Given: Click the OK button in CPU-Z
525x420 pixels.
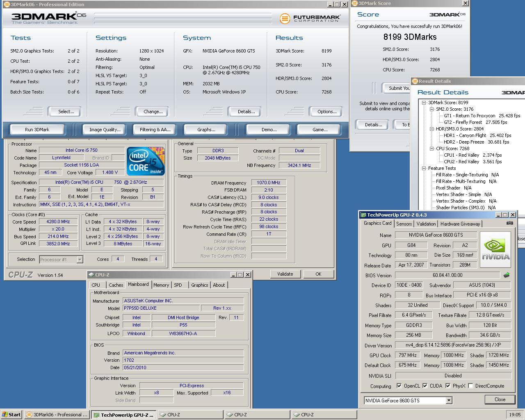Looking at the screenshot, I should 318,274.
